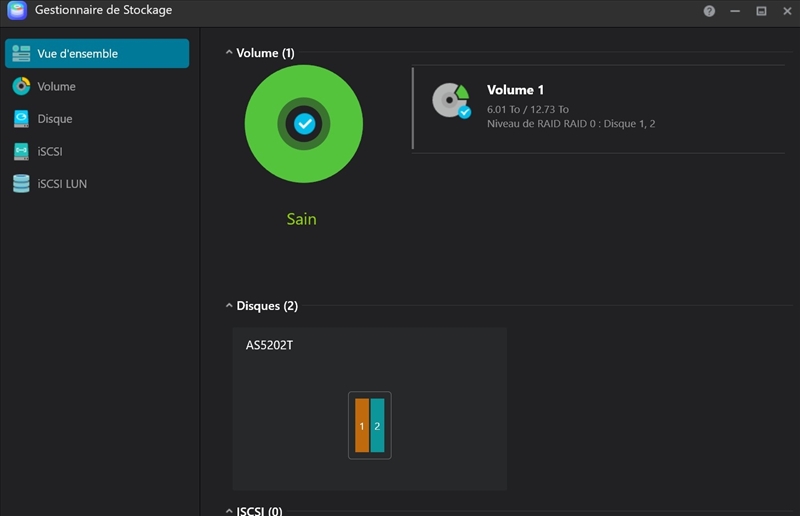Click the iSCSI sidebar icon
Viewport: 800px width, 516px height.
tap(21, 151)
